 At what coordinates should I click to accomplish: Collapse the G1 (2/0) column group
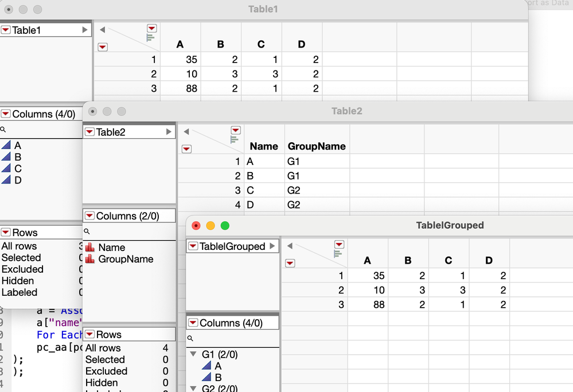tap(193, 354)
